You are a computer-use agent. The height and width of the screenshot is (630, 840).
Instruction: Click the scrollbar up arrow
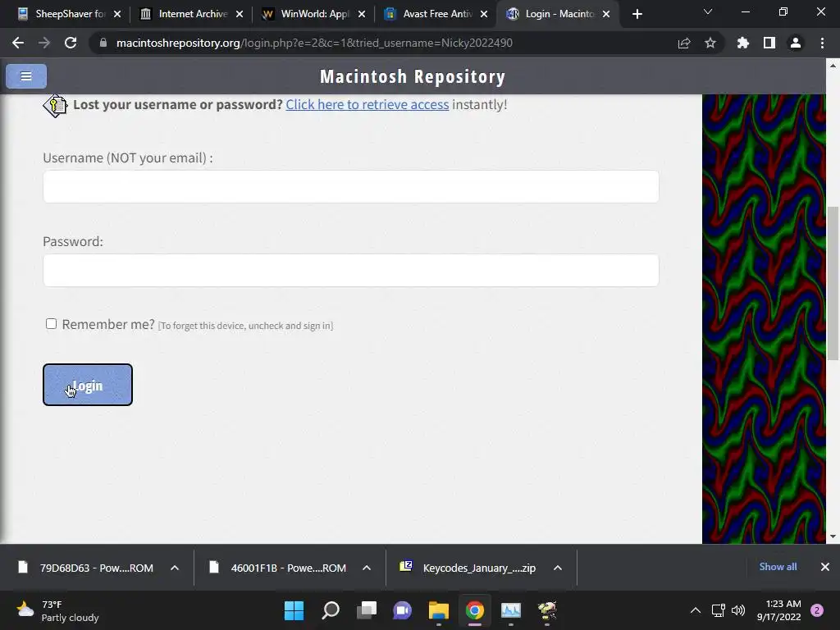(x=833, y=66)
